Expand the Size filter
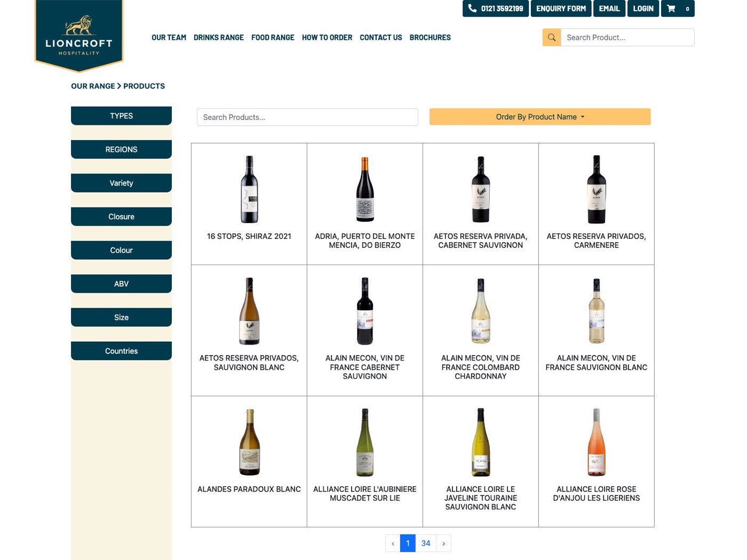This screenshot has height=560, width=747. coord(121,317)
